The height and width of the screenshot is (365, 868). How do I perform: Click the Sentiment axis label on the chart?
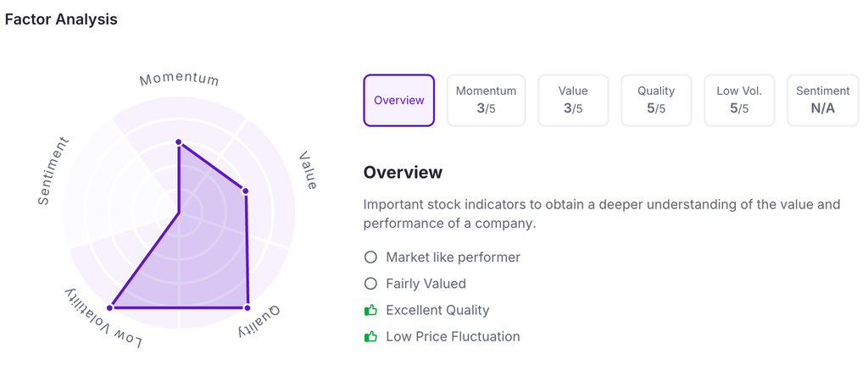[x=53, y=170]
